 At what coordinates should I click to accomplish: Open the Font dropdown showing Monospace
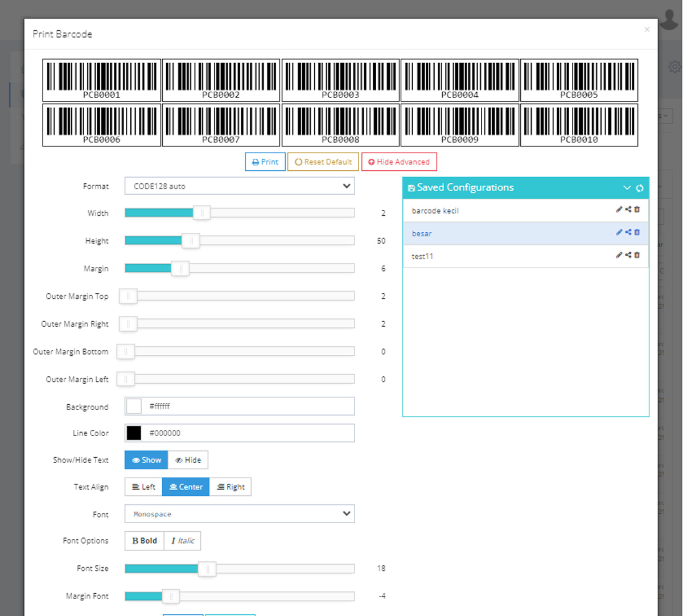(239, 514)
